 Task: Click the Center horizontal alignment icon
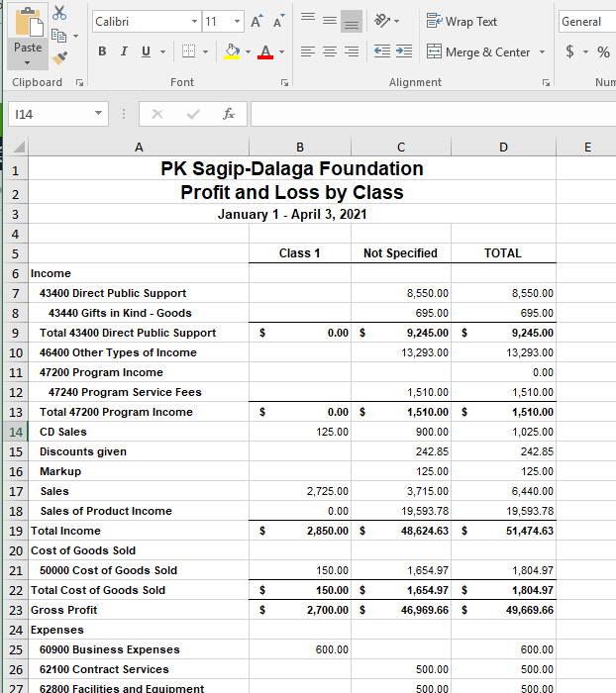[x=331, y=52]
